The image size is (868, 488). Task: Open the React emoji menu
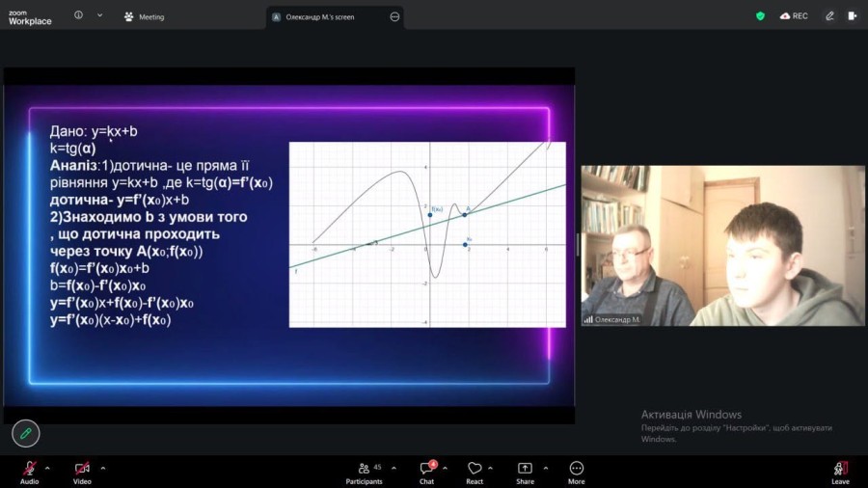click(x=475, y=473)
